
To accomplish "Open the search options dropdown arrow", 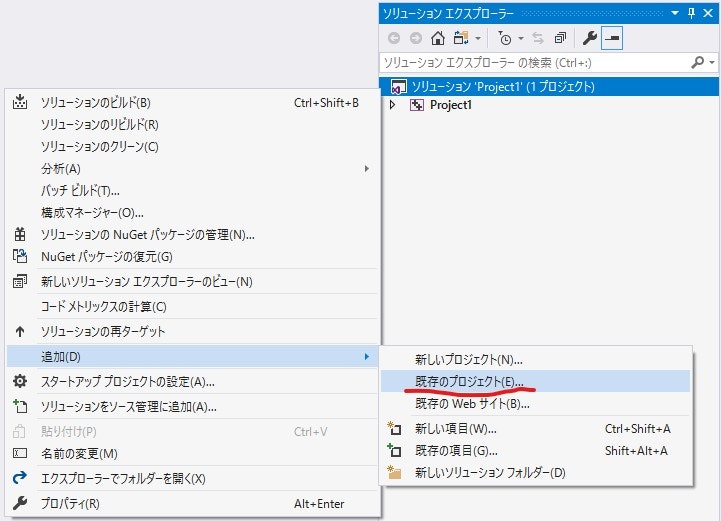I will coord(712,62).
